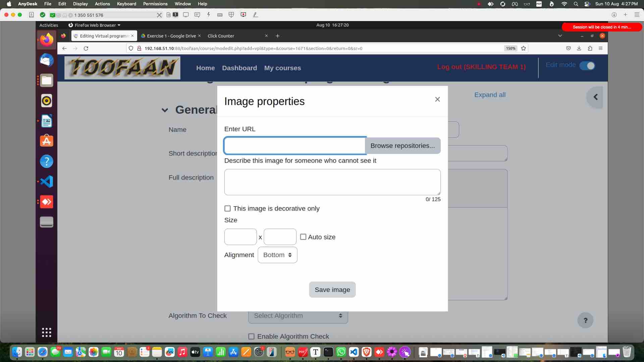Enable the Auto size checkbox
The height and width of the screenshot is (362, 644).
(304, 237)
